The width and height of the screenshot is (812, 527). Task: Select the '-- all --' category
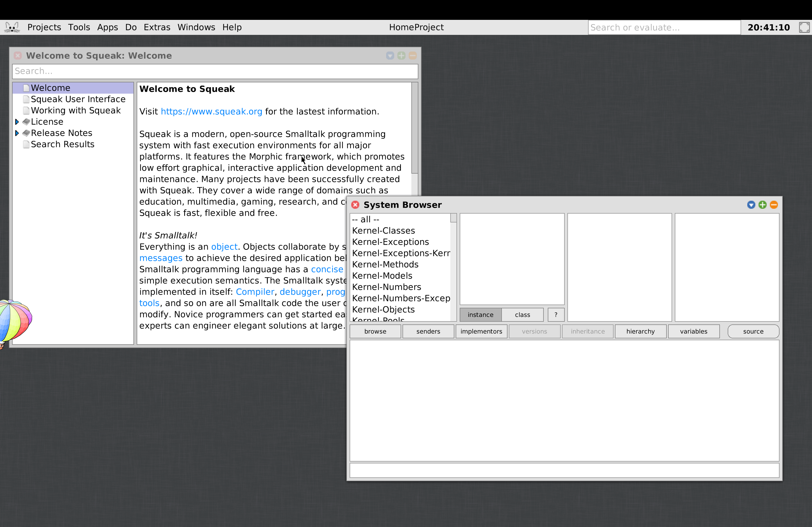(400, 219)
